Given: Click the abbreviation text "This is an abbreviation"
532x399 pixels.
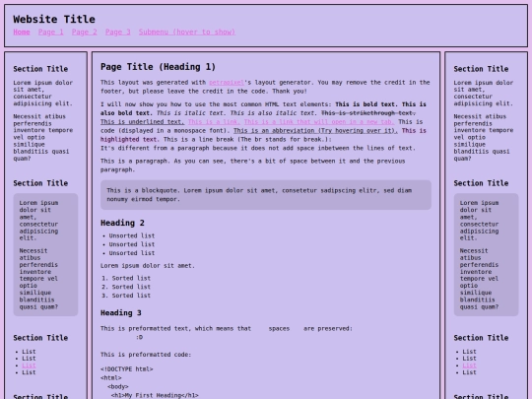Looking at the screenshot, I should [315, 131].
